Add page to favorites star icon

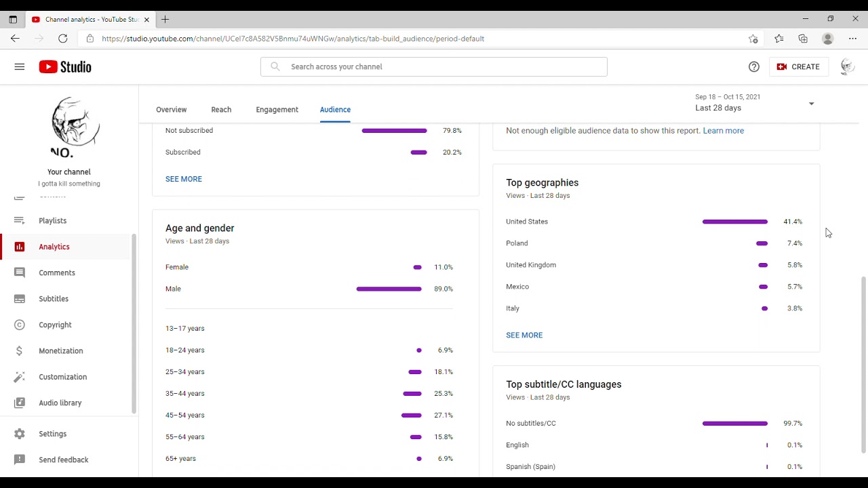coord(753,39)
